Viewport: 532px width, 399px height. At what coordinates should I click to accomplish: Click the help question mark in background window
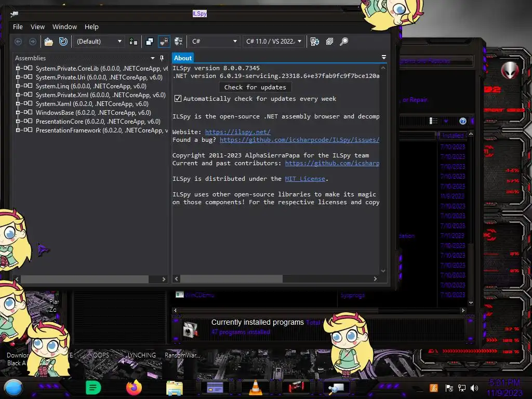[463, 121]
